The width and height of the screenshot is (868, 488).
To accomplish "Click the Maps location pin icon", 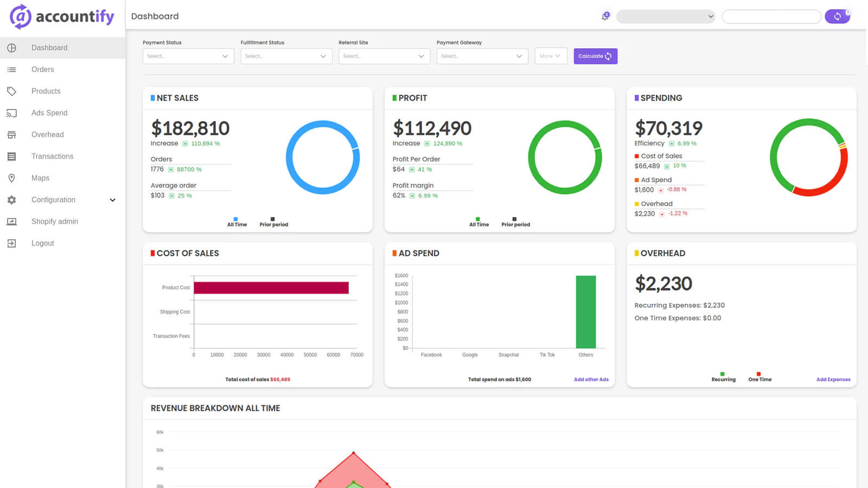I will click(12, 178).
